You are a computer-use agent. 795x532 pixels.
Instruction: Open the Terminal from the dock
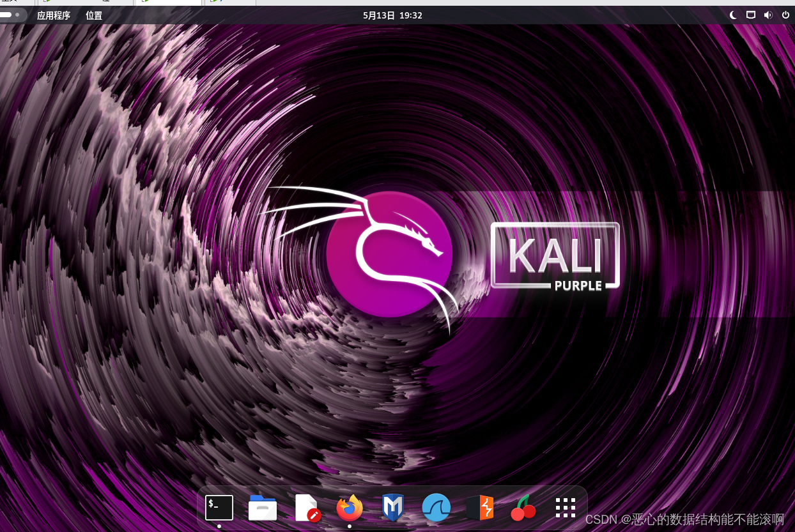pyautogui.click(x=219, y=508)
